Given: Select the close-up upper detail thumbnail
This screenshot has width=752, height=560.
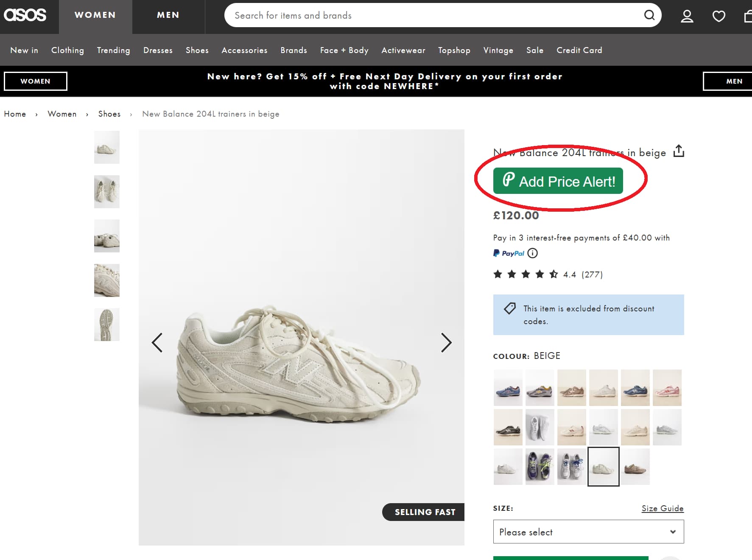Looking at the screenshot, I should 107,280.
